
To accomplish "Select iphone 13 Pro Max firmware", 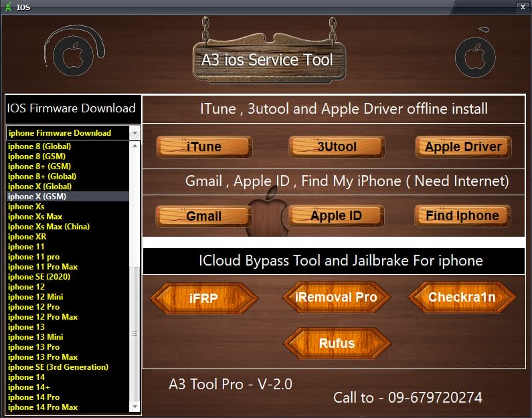I will pos(68,357).
